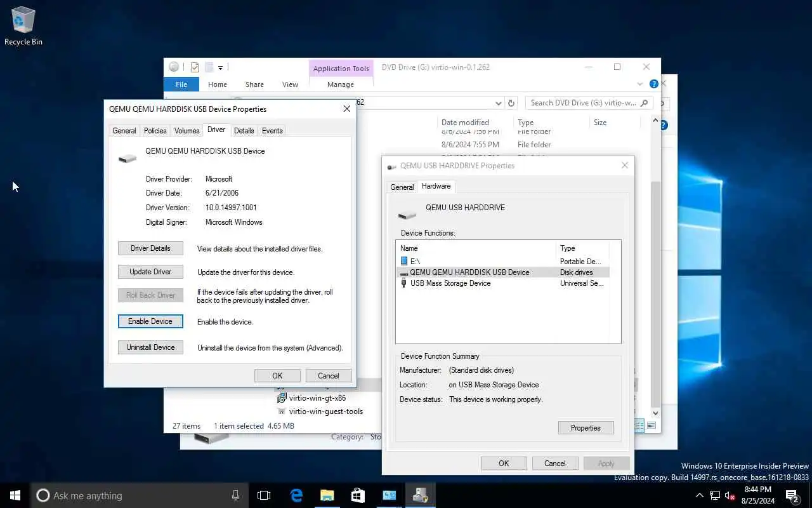Sort device functions by the Name column
812x508 pixels.
point(476,248)
